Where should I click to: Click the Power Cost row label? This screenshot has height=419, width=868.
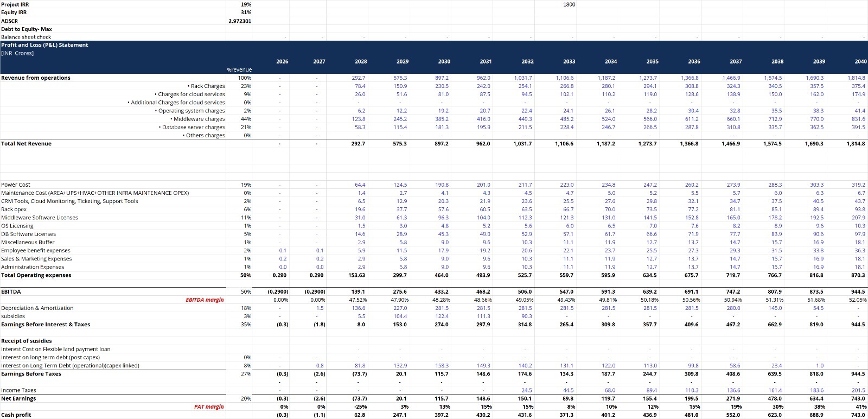coord(16,185)
